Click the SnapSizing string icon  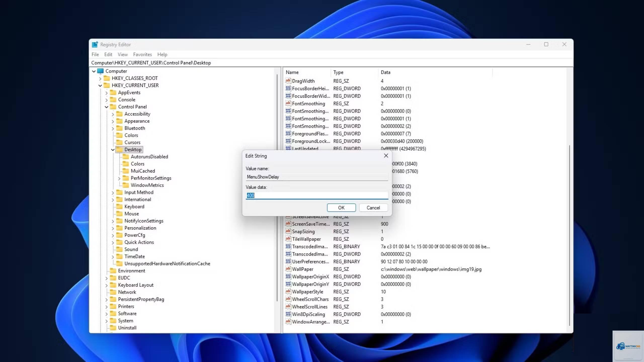(x=288, y=231)
